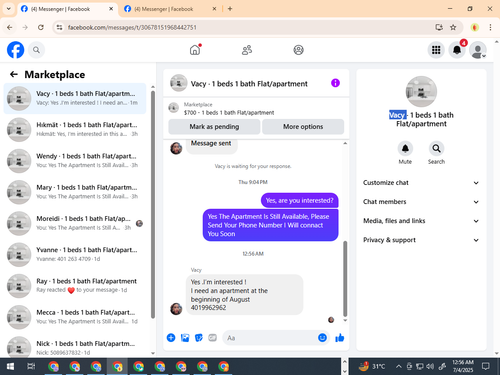Click Mark as pending button
Screen dimensions: 500x375
(214, 127)
